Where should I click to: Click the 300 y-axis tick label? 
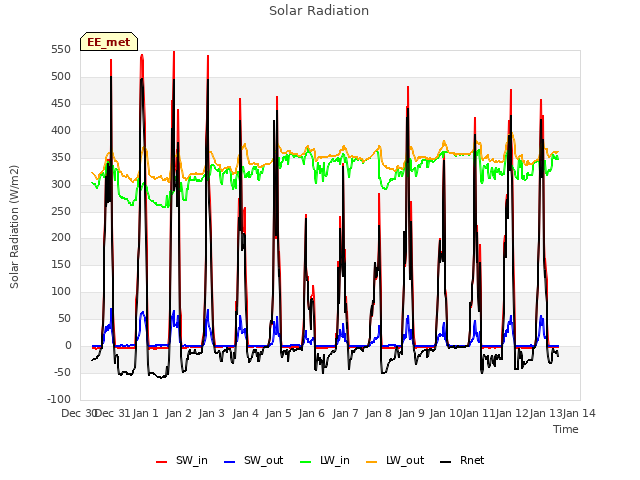pyautogui.click(x=61, y=184)
